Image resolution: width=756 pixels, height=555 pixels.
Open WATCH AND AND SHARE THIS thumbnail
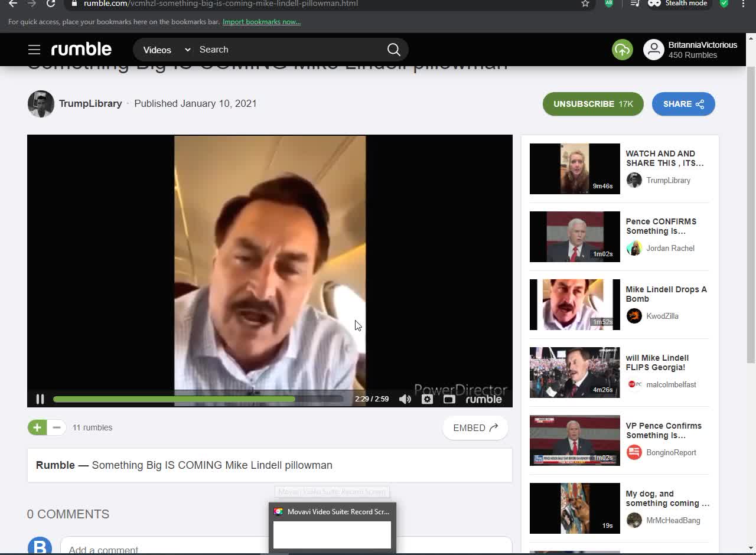coord(575,169)
